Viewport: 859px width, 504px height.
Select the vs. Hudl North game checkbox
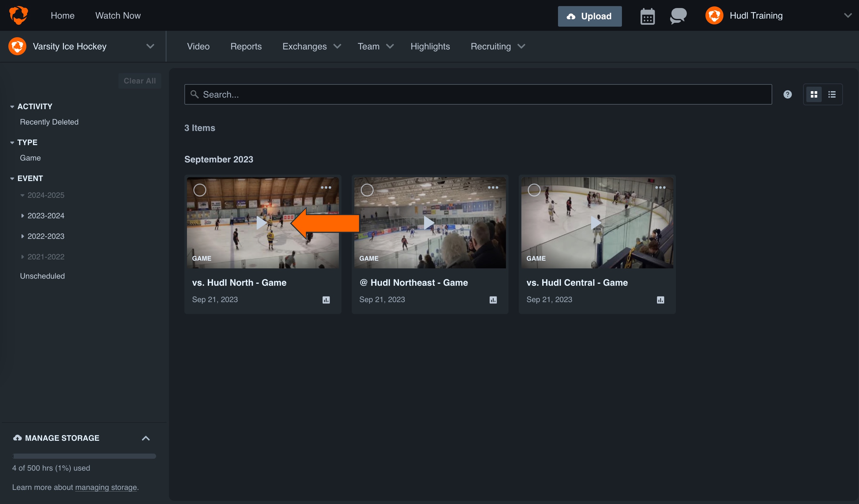200,190
